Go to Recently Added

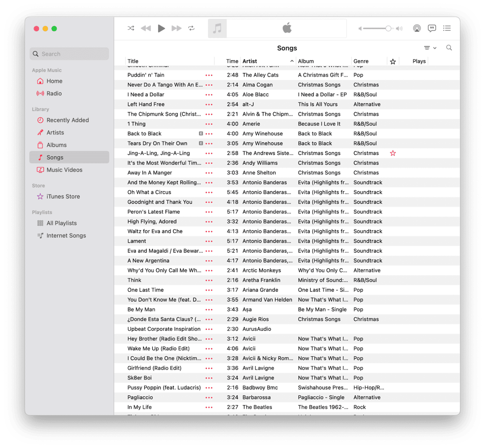(x=67, y=120)
